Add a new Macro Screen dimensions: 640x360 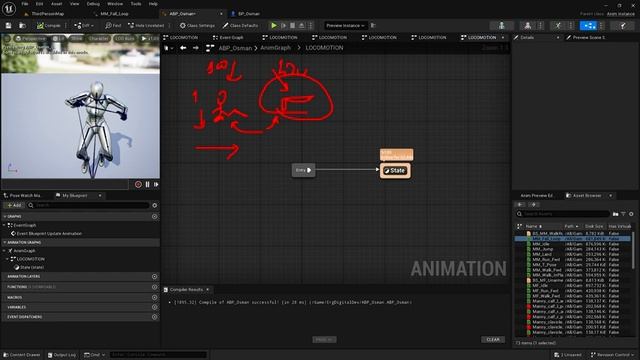155,297
